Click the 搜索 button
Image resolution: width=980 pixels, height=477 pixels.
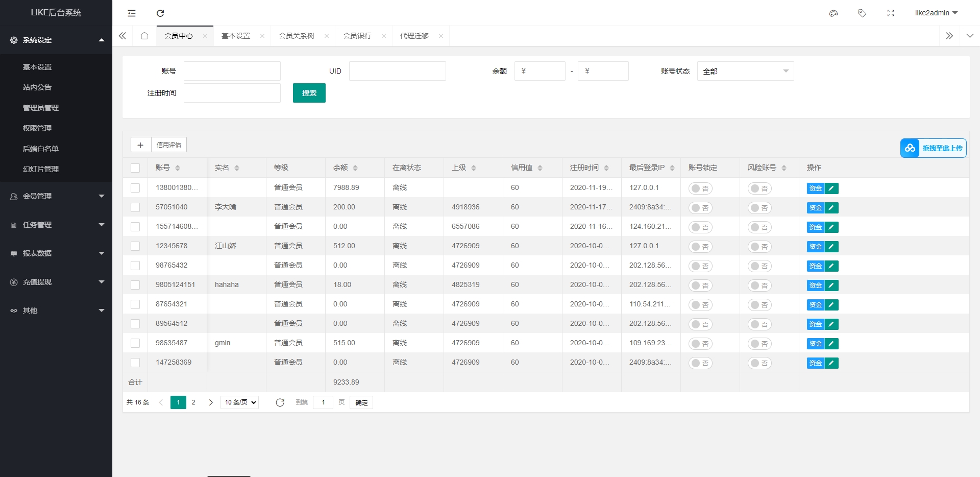pyautogui.click(x=309, y=93)
